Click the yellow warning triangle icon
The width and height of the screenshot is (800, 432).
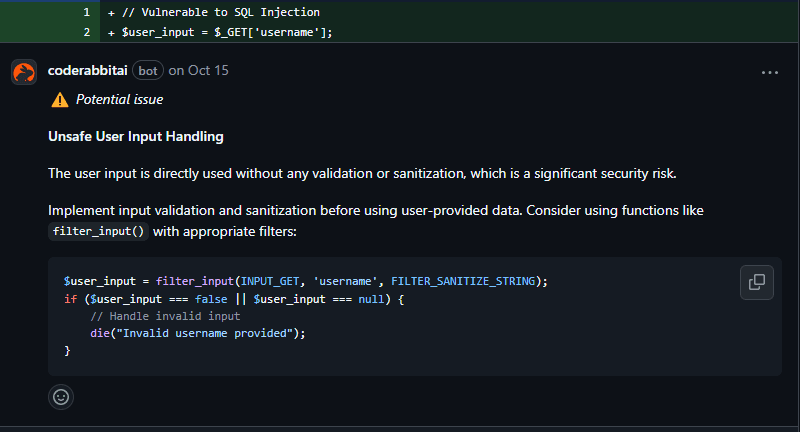[x=60, y=100]
